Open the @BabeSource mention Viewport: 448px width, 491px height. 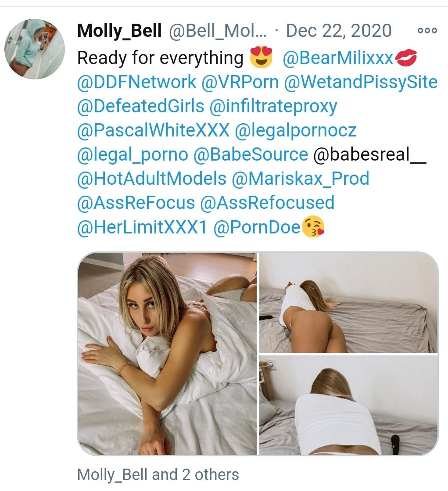(x=251, y=154)
